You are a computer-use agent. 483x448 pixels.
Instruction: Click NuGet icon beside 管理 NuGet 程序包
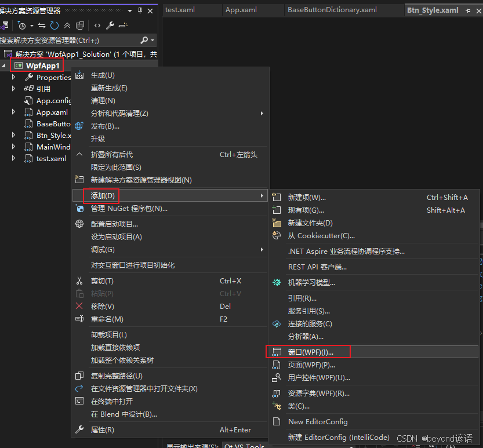point(80,209)
